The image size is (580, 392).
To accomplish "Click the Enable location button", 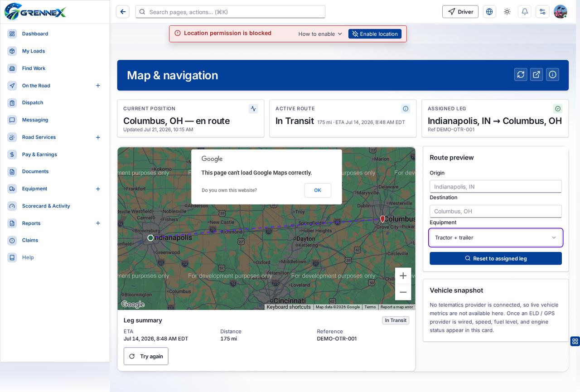I will point(375,34).
